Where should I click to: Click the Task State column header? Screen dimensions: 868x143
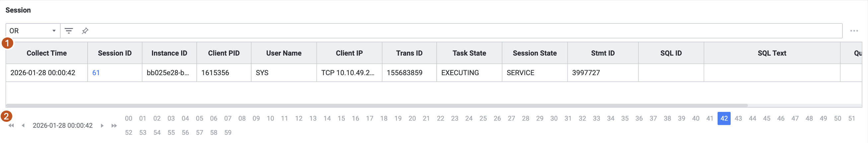pyautogui.click(x=469, y=53)
